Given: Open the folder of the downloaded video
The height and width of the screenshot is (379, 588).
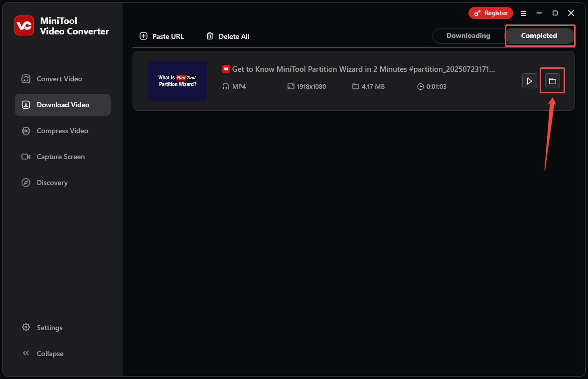Looking at the screenshot, I should pyautogui.click(x=553, y=81).
